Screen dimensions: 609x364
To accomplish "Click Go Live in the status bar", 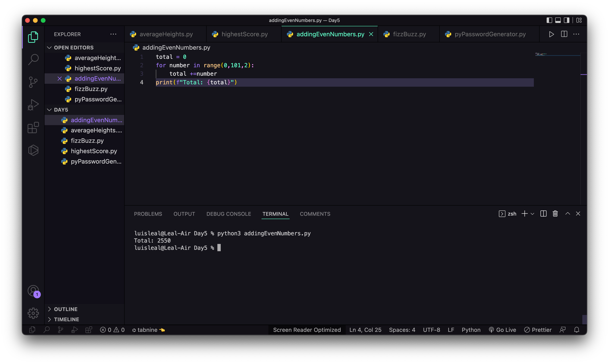I will pyautogui.click(x=502, y=330).
